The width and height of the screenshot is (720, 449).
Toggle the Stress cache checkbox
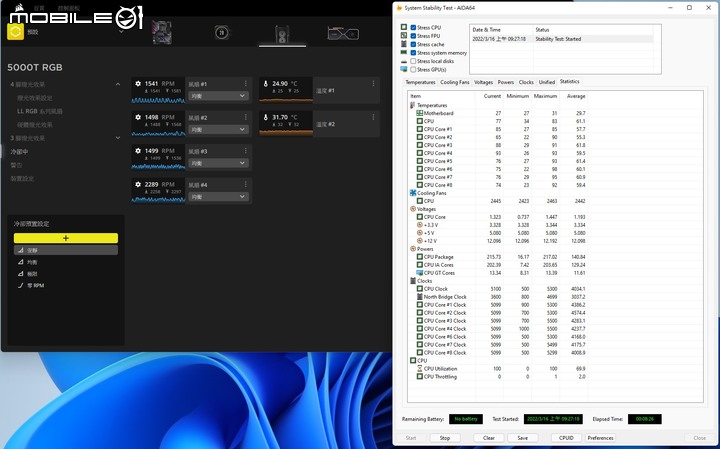click(x=413, y=45)
